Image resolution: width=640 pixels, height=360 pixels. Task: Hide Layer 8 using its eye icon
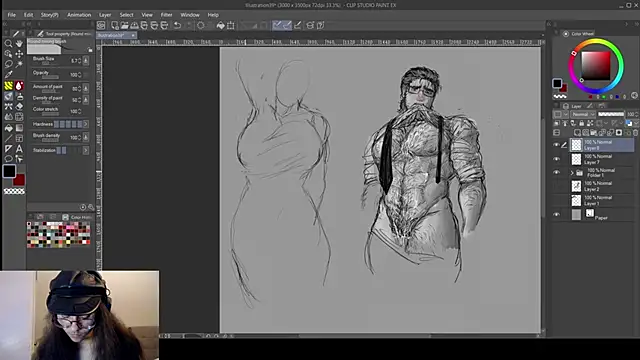click(556, 145)
